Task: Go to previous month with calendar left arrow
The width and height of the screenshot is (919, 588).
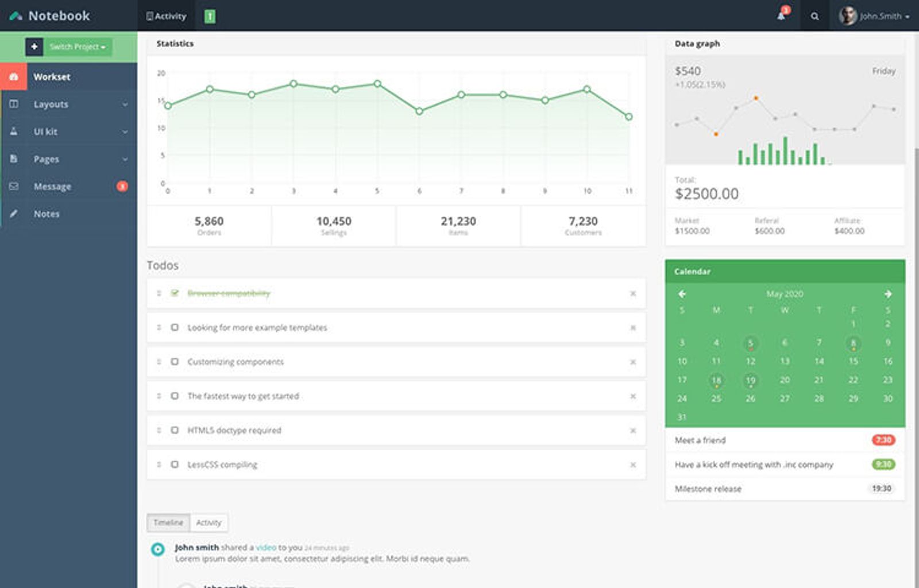Action: tap(682, 293)
